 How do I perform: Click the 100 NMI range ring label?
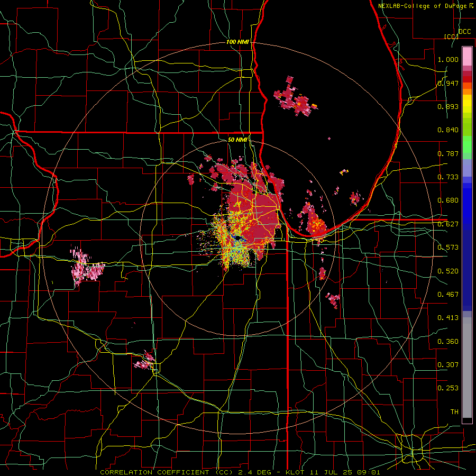point(237,42)
